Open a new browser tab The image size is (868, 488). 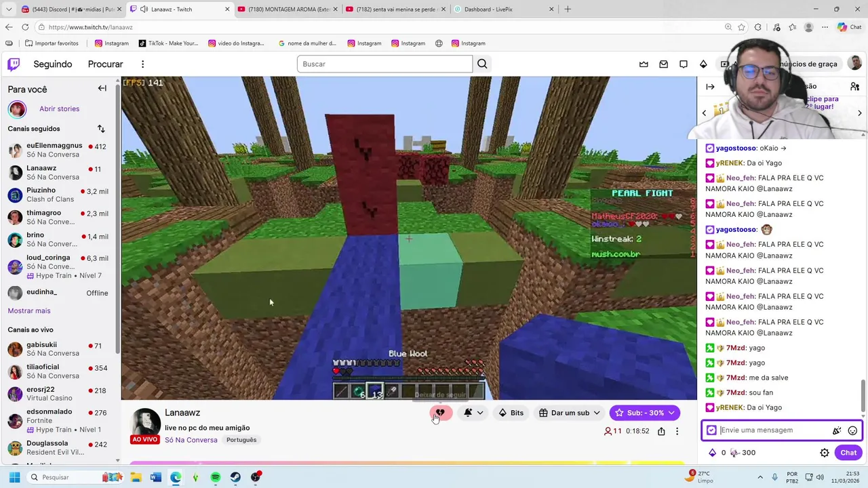[568, 9]
